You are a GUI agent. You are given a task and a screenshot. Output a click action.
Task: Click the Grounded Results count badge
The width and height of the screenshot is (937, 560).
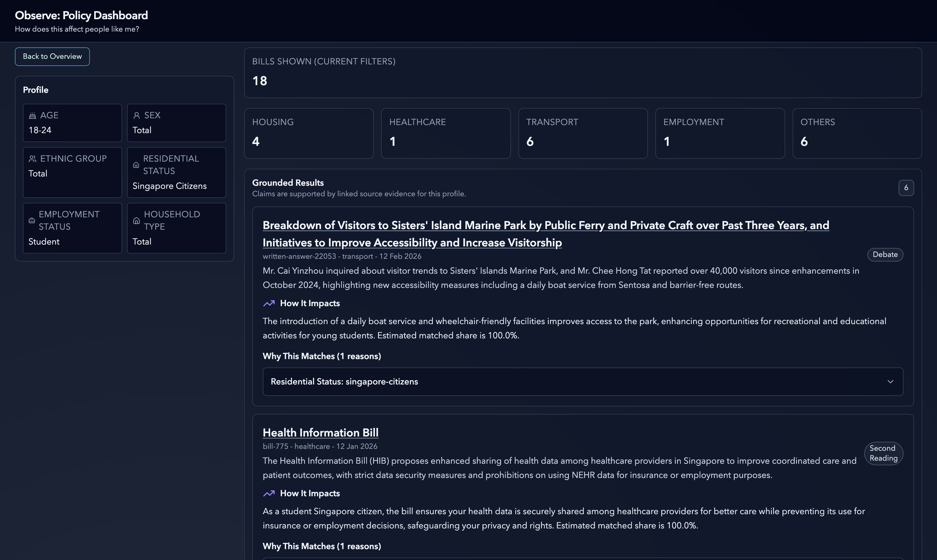click(x=906, y=188)
